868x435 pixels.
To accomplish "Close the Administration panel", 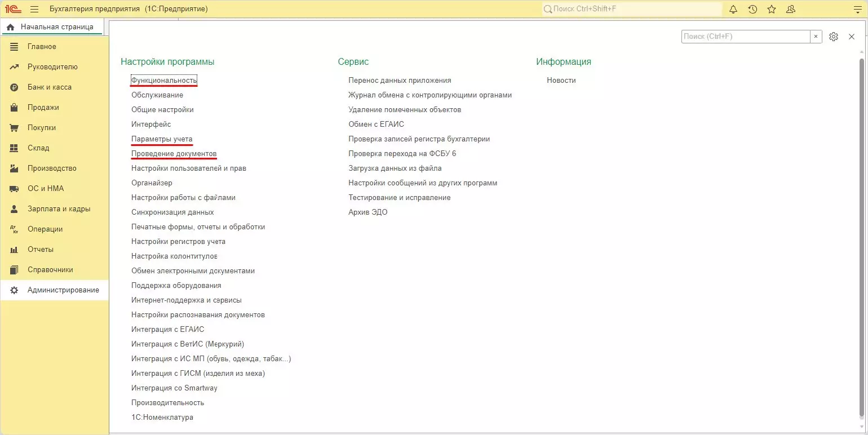I will [852, 37].
